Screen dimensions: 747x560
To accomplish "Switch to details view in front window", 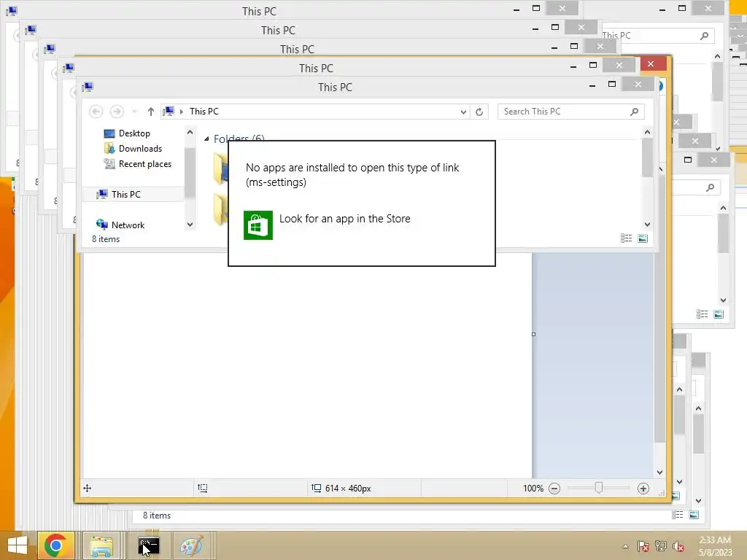I will coord(626,238).
